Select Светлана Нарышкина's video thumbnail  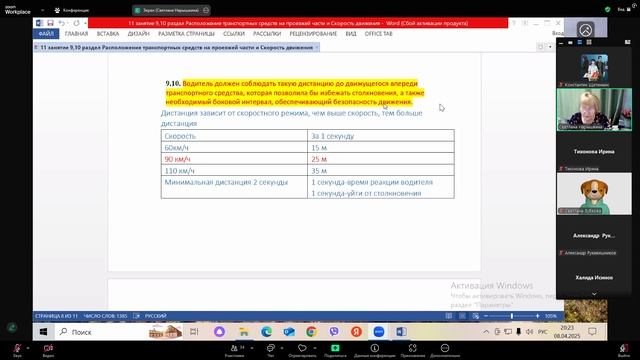(x=594, y=110)
